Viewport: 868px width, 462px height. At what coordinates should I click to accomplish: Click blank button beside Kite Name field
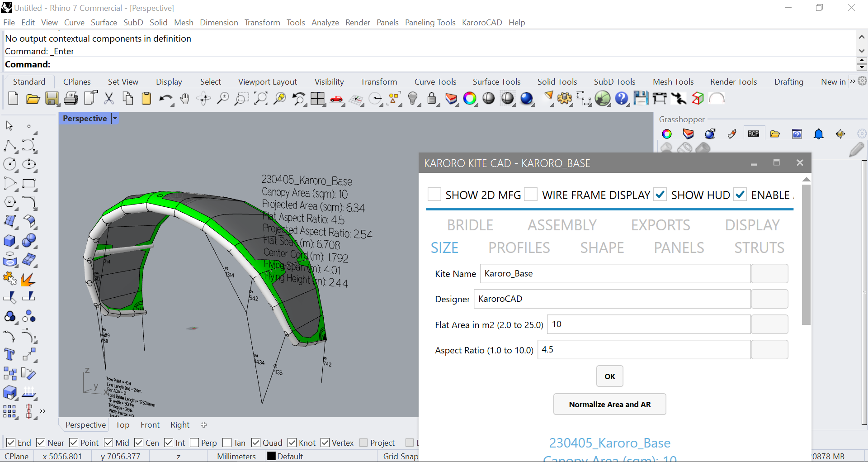(x=769, y=273)
